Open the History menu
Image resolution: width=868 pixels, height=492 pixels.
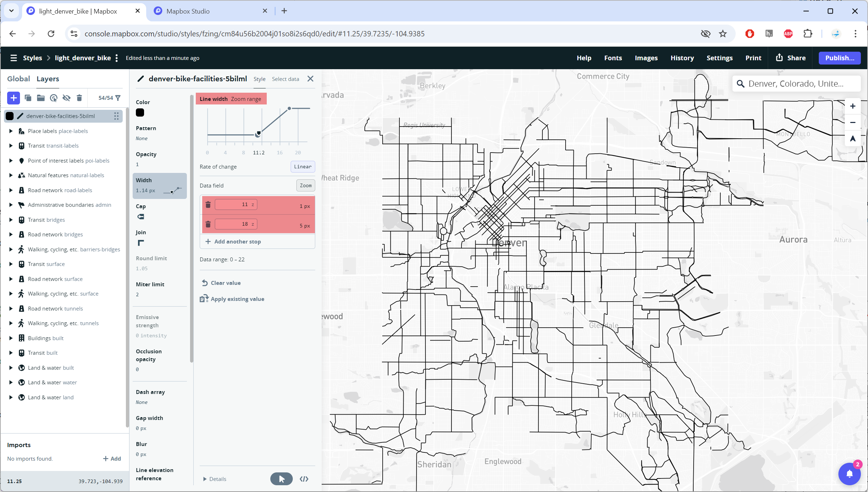point(682,58)
